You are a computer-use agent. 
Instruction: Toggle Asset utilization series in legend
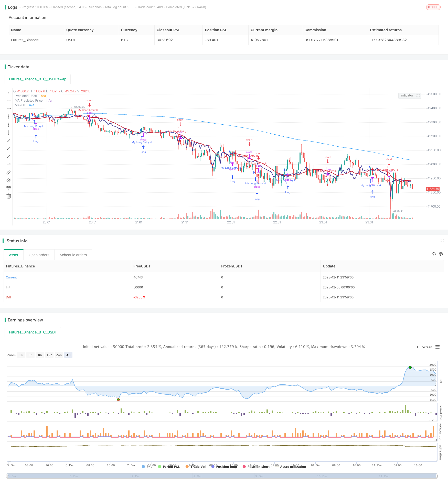[290, 467]
